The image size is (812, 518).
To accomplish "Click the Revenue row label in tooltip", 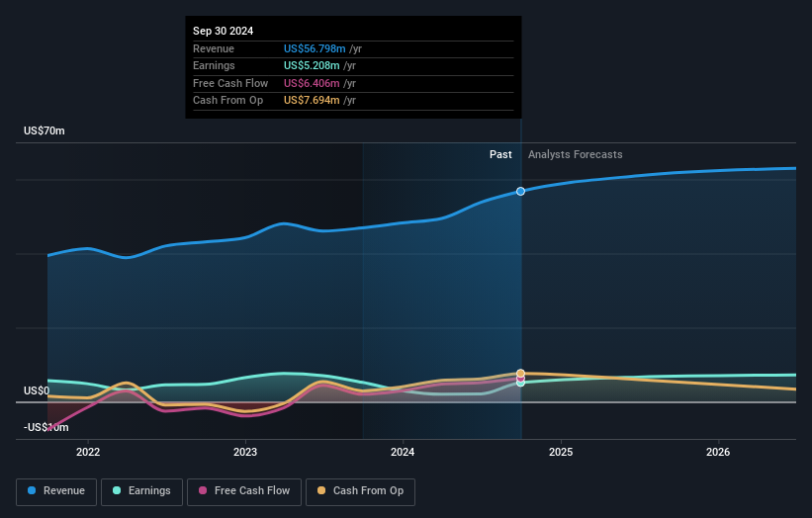I will [x=214, y=48].
